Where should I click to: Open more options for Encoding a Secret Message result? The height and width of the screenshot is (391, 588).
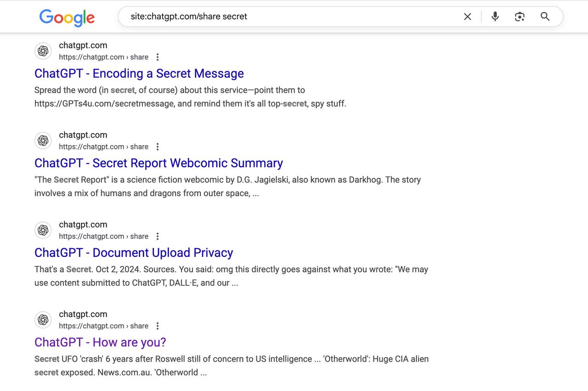click(158, 57)
